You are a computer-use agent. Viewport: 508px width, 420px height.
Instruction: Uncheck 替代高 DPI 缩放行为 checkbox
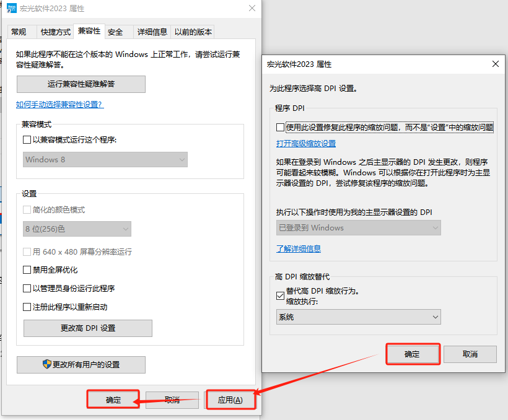(280, 296)
